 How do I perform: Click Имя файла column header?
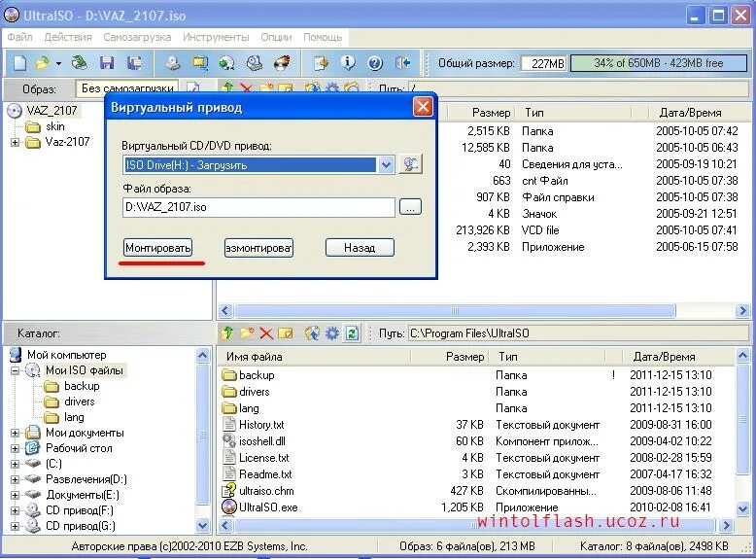[x=314, y=357]
